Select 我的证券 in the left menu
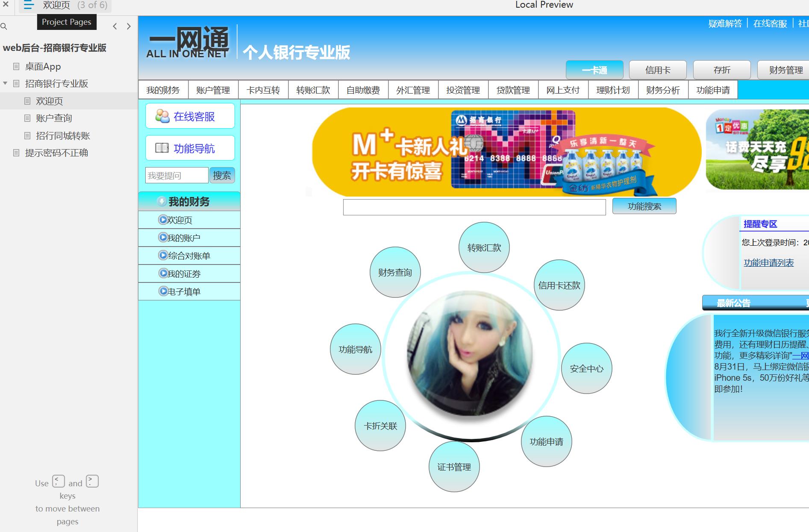 click(x=189, y=273)
